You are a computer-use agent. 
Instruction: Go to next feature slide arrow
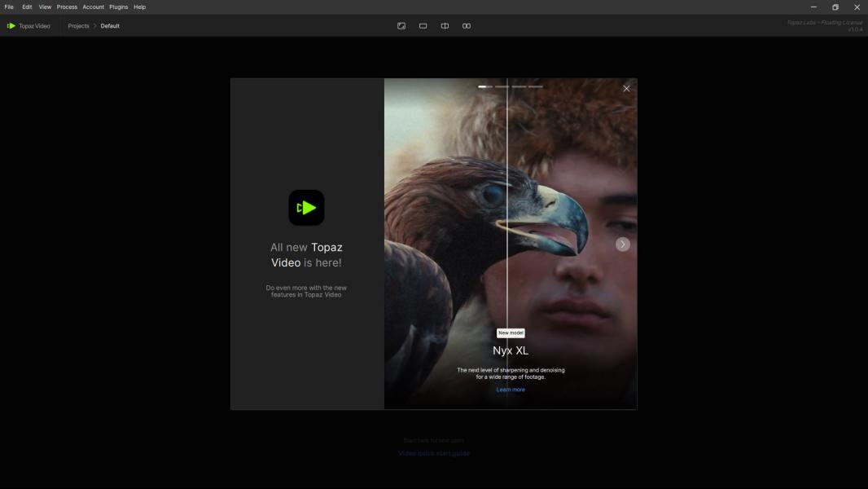tap(623, 244)
